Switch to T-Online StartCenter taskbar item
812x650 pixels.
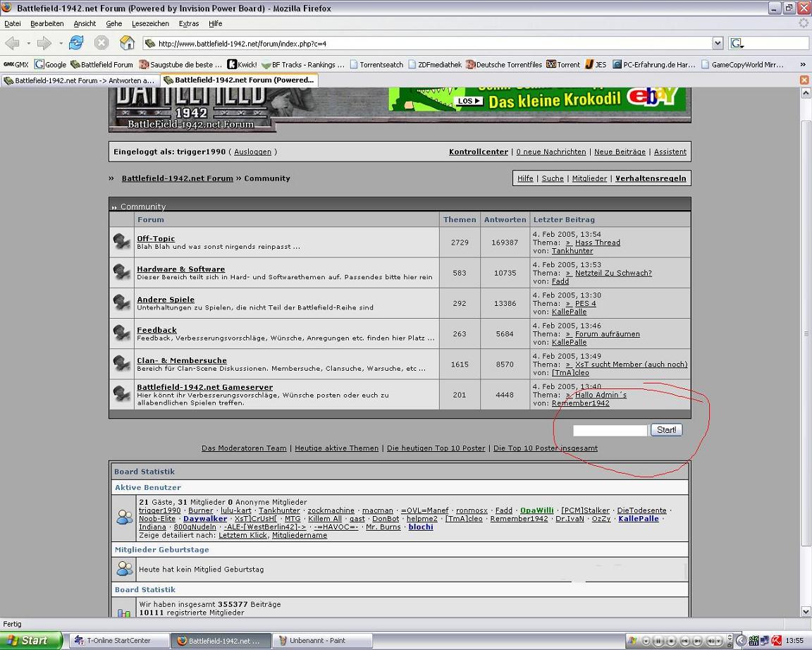tap(118, 641)
